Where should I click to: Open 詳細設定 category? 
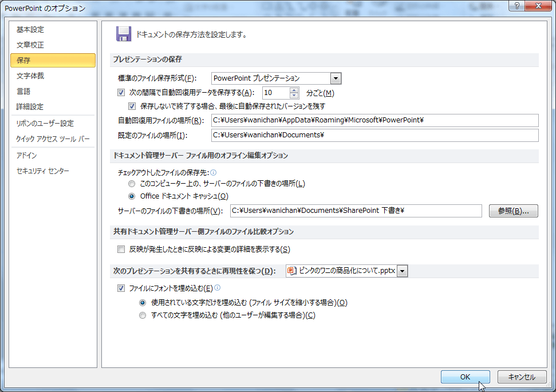tap(53, 106)
